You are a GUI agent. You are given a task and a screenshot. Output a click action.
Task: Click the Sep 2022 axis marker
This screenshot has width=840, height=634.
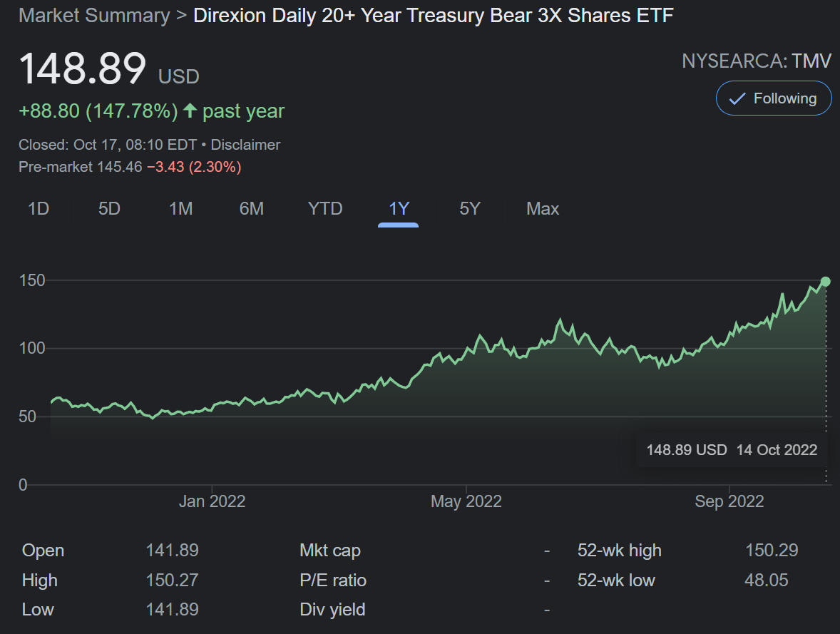coord(729,501)
